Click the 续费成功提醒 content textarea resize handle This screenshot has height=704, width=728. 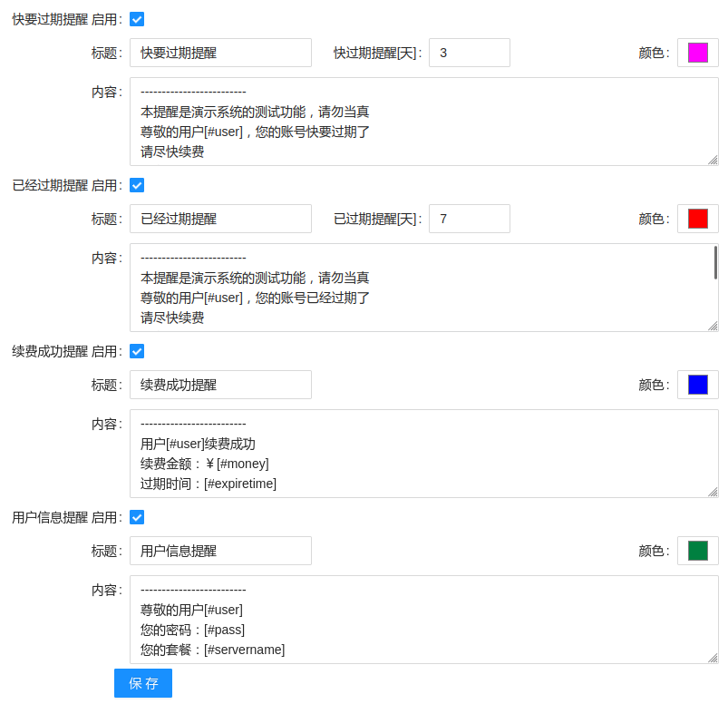point(713,492)
